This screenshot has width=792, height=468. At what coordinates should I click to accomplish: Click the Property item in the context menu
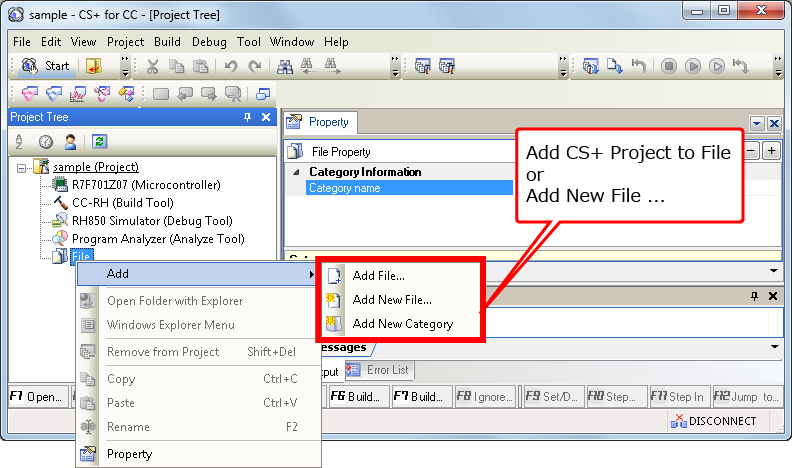coord(129,454)
